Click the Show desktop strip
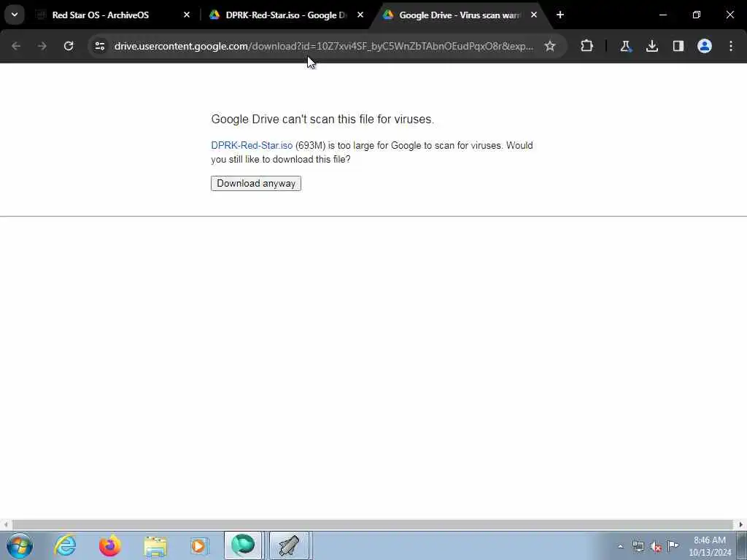 point(742,545)
